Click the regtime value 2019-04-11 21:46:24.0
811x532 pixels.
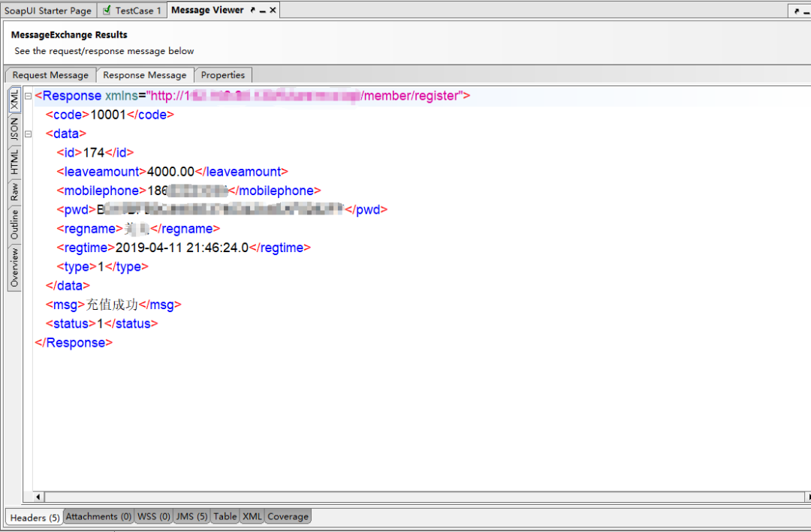(x=182, y=248)
